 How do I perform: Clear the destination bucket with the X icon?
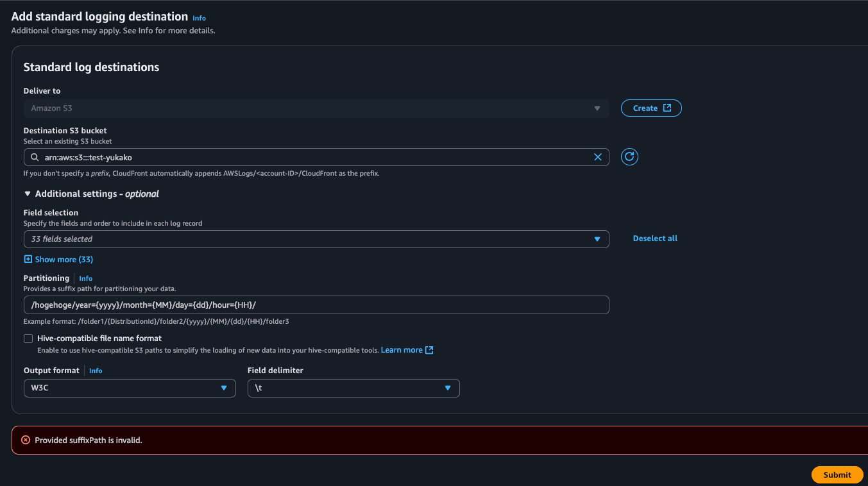598,157
